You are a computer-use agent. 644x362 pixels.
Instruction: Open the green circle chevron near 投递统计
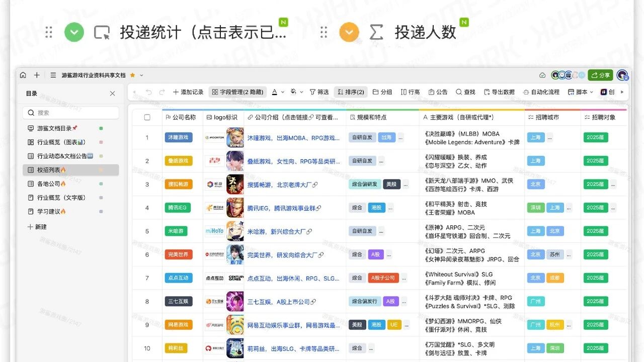[74, 33]
